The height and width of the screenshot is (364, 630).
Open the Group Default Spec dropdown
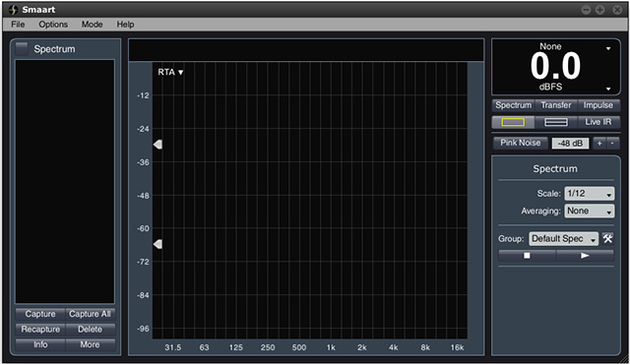563,239
